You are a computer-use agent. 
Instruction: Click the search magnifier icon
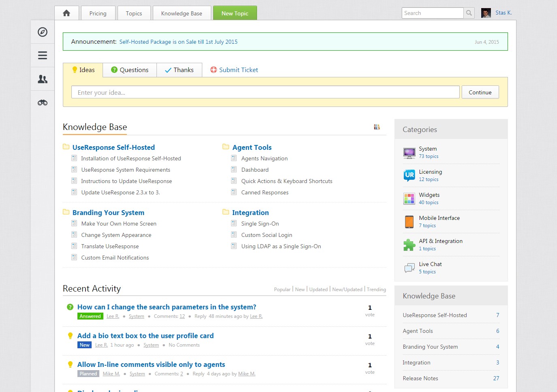pos(469,13)
